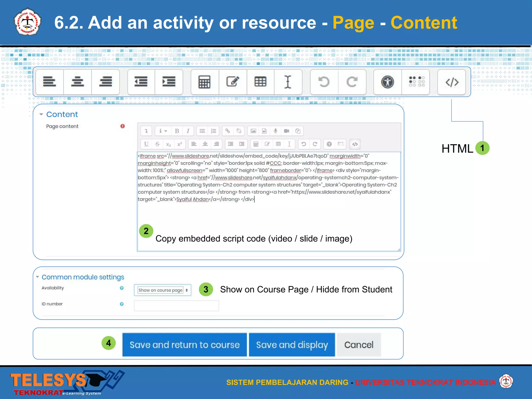Click Save and return to course

[x=184, y=345]
